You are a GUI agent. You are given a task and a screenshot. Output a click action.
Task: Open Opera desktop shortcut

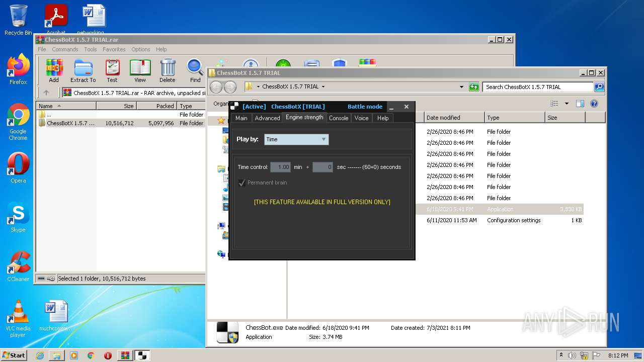[x=18, y=168]
